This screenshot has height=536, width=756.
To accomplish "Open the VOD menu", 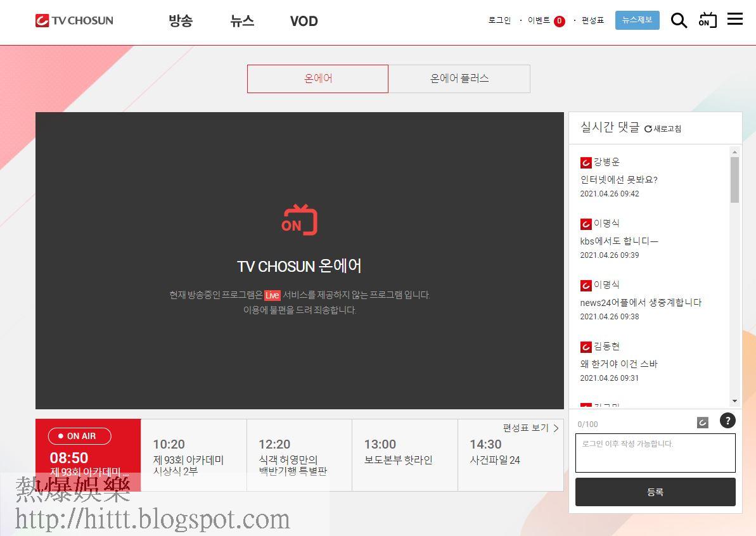I will point(304,21).
